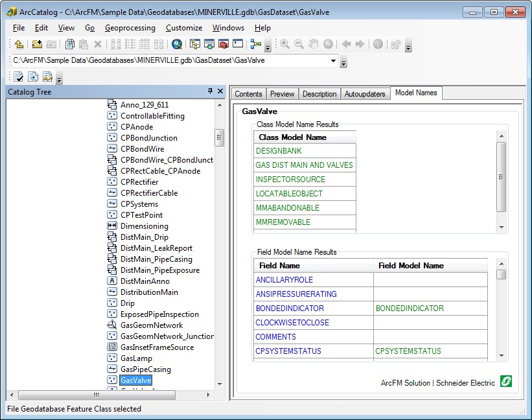Open the File menu
The image size is (532, 420).
click(x=19, y=28)
